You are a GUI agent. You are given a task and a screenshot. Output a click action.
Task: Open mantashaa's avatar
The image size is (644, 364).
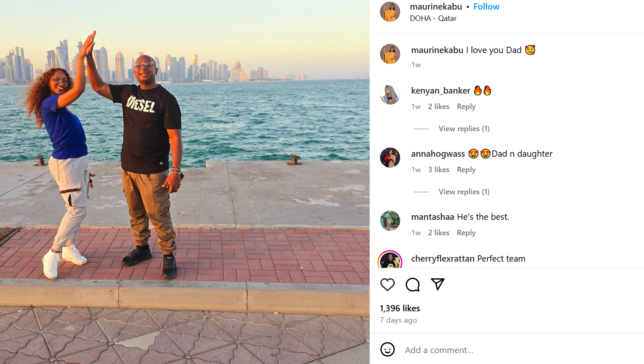(390, 221)
